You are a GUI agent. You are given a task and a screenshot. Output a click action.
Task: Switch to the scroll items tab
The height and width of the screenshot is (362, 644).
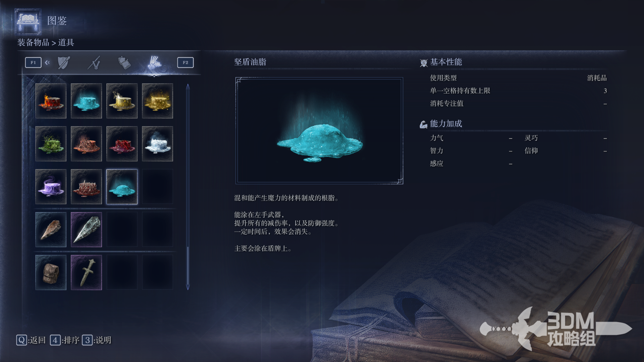tap(124, 63)
